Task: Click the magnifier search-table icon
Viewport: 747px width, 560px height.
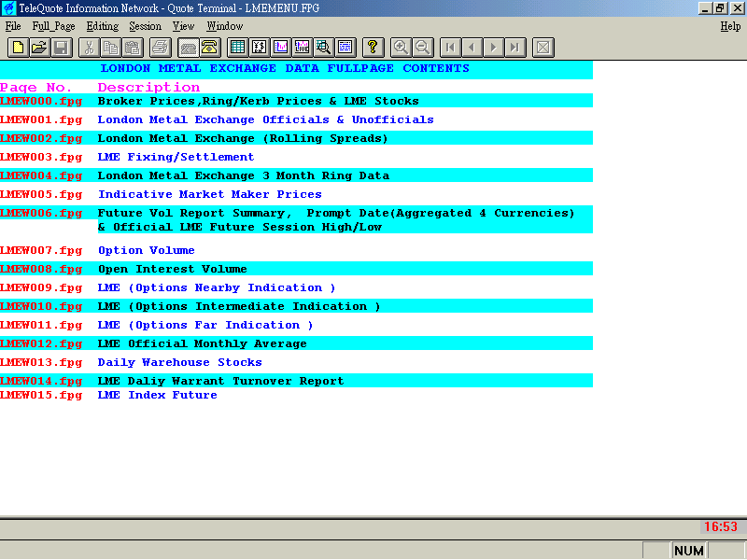Action: point(323,48)
